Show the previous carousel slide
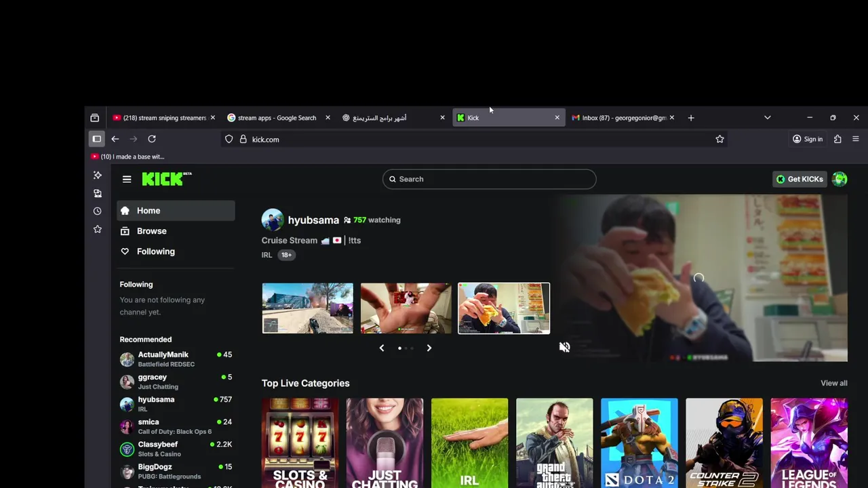This screenshot has height=488, width=868. point(382,348)
